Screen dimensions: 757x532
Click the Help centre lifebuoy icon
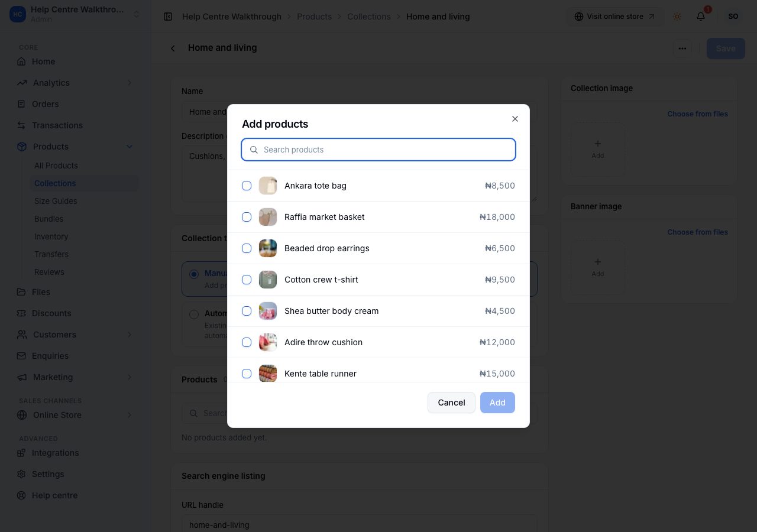click(x=22, y=495)
